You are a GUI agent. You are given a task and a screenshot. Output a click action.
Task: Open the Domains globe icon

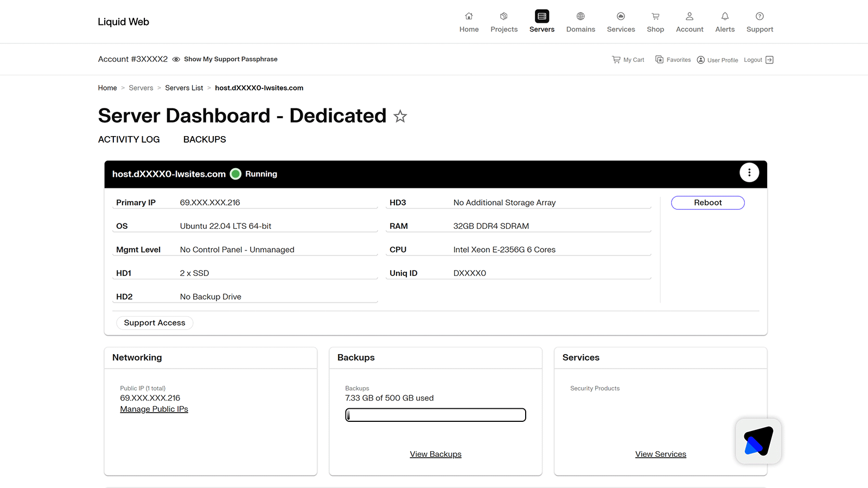pyautogui.click(x=580, y=16)
